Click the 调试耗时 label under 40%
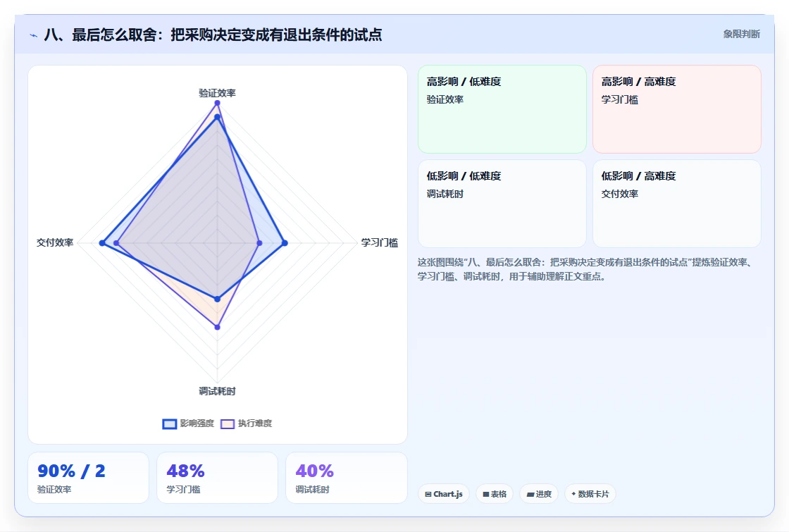The width and height of the screenshot is (789, 532). coord(312,489)
